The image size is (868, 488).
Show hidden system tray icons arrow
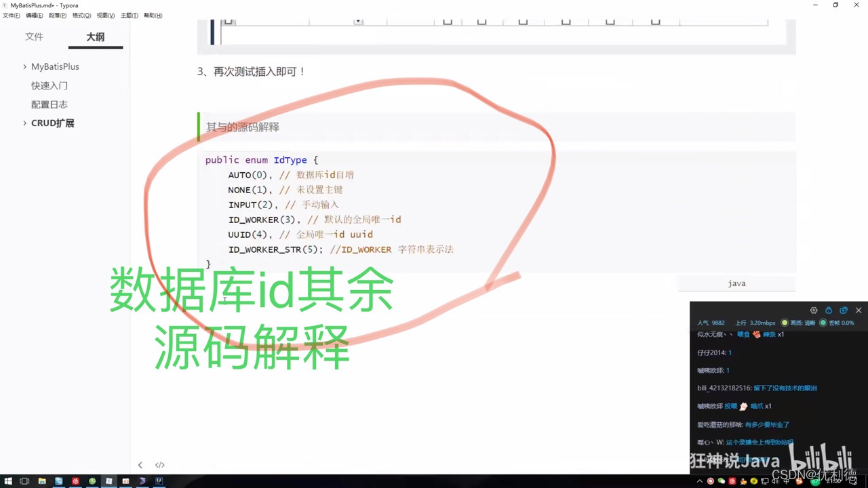[x=700, y=481]
